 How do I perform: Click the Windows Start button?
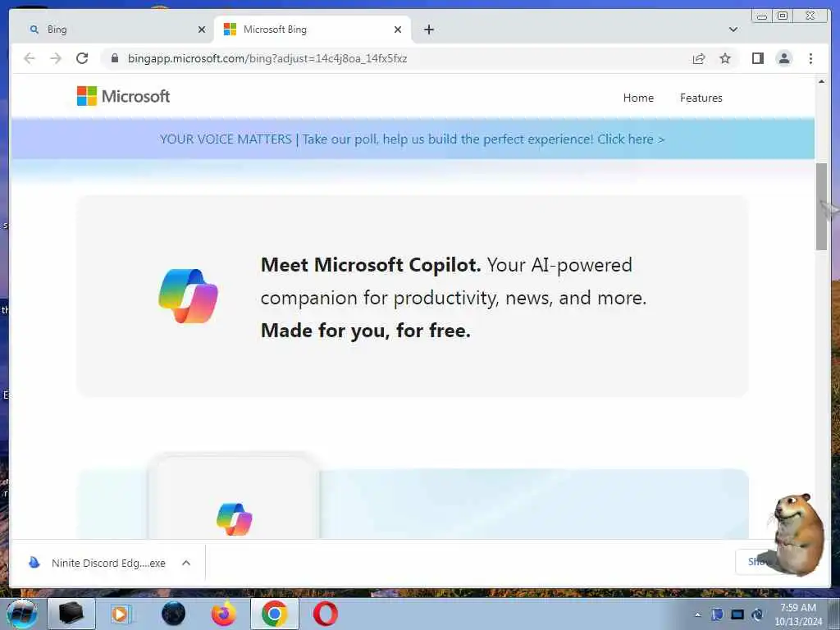coord(22,614)
